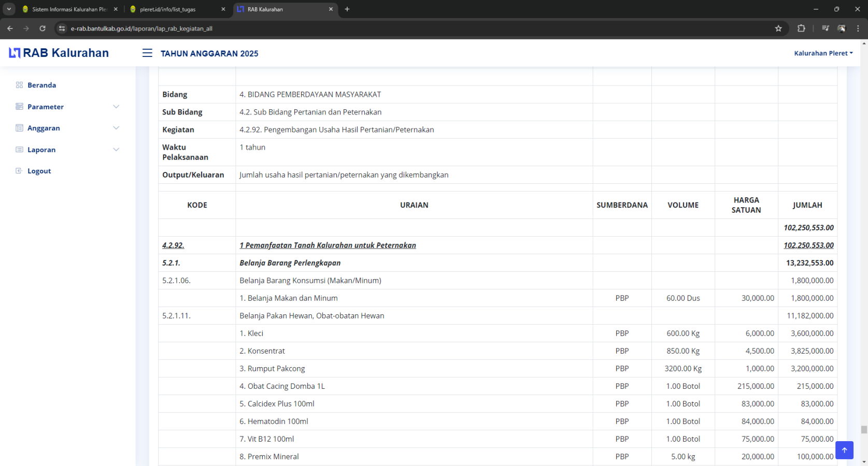Viewport: 868px width, 466px height.
Task: Bookmark this page with the star icon
Action: coord(778,28)
